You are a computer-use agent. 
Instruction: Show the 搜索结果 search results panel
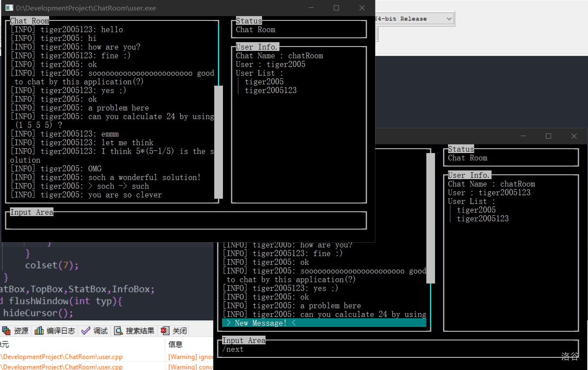[x=135, y=331]
